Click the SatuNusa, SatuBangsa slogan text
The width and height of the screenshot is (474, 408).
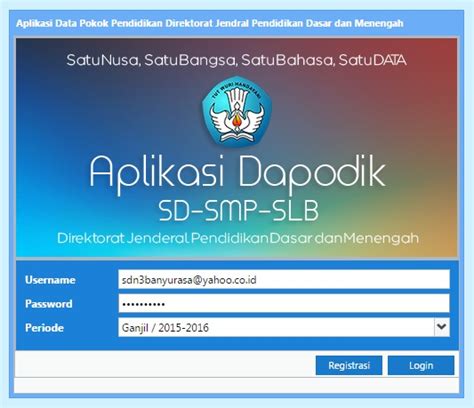[x=236, y=60]
